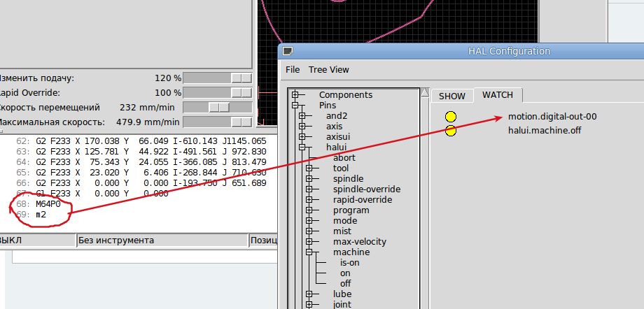Expand the mist tree node

309,231
